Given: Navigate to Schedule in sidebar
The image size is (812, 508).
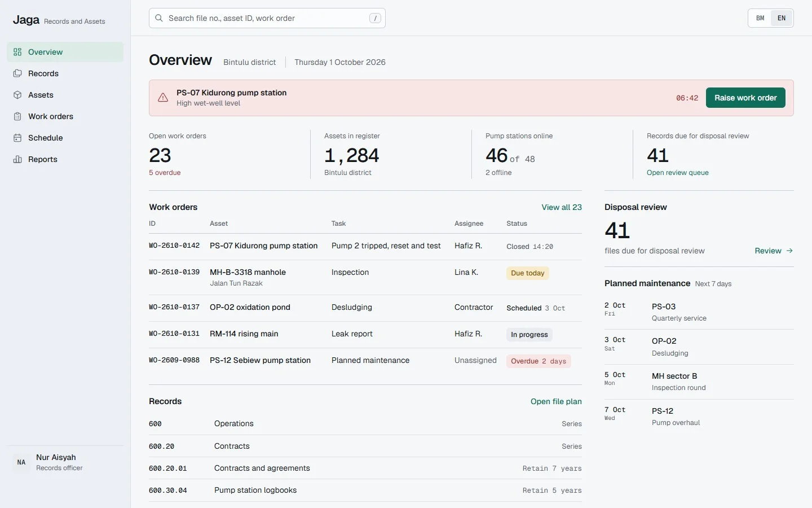Looking at the screenshot, I should (x=65, y=138).
